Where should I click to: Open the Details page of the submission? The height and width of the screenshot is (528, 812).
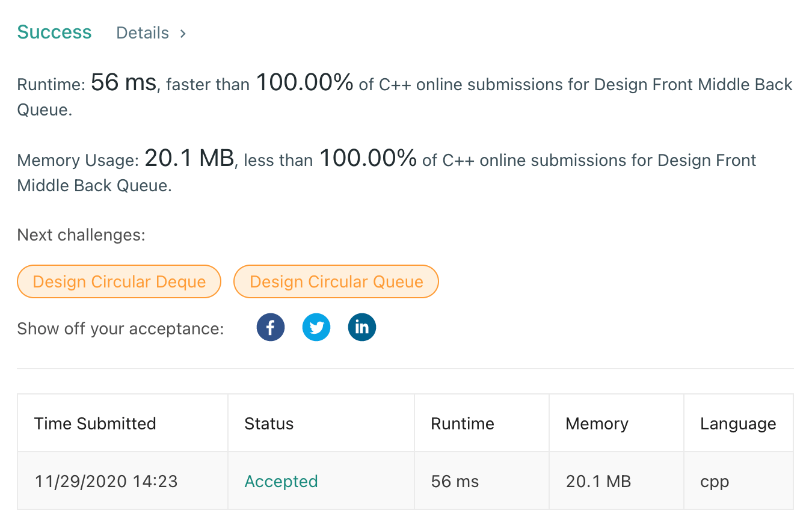[143, 33]
